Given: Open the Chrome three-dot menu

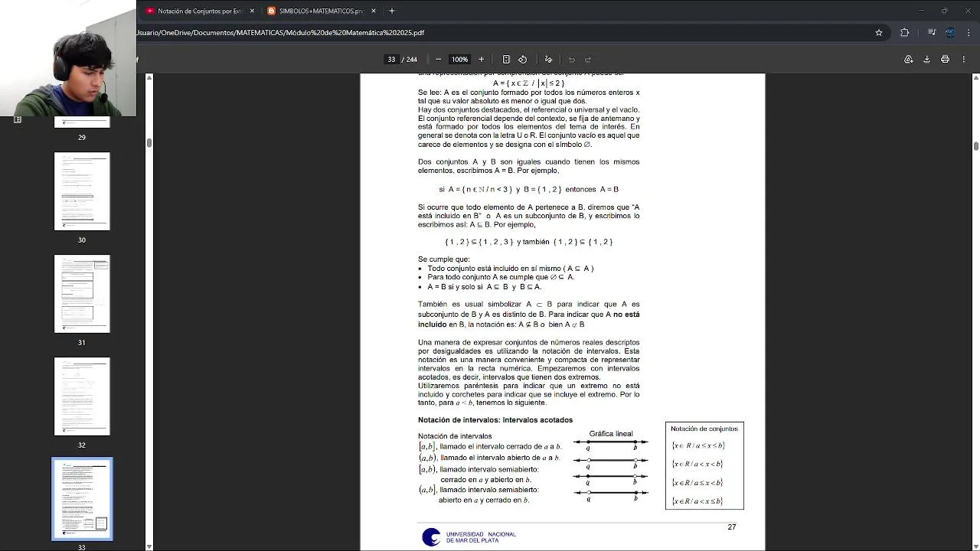Looking at the screenshot, I should click(x=968, y=32).
